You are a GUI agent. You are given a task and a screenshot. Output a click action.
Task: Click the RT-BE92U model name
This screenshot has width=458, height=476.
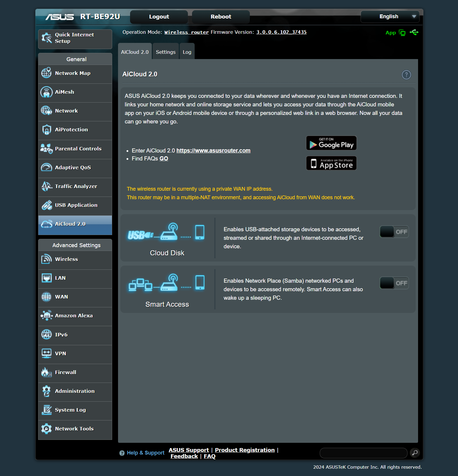[100, 17]
